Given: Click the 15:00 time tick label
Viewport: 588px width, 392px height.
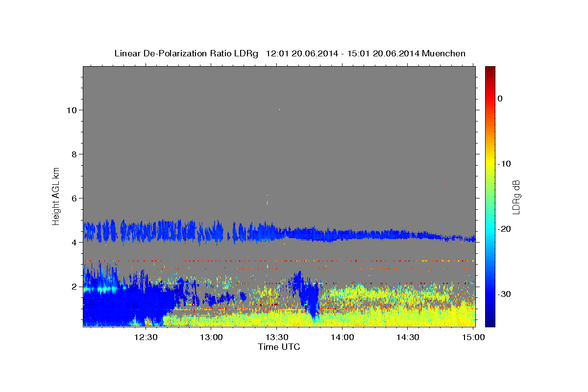Looking at the screenshot, I should tap(473, 337).
